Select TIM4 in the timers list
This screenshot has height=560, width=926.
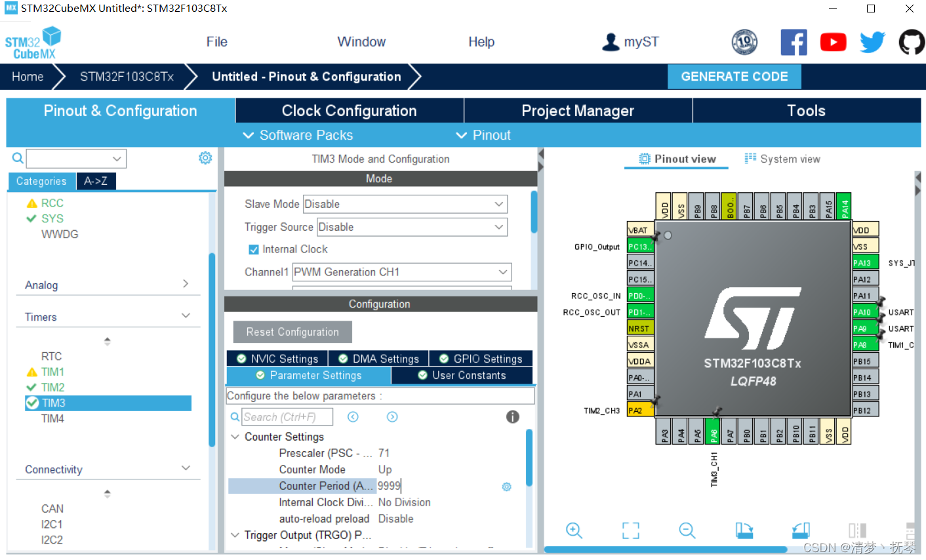pos(52,419)
